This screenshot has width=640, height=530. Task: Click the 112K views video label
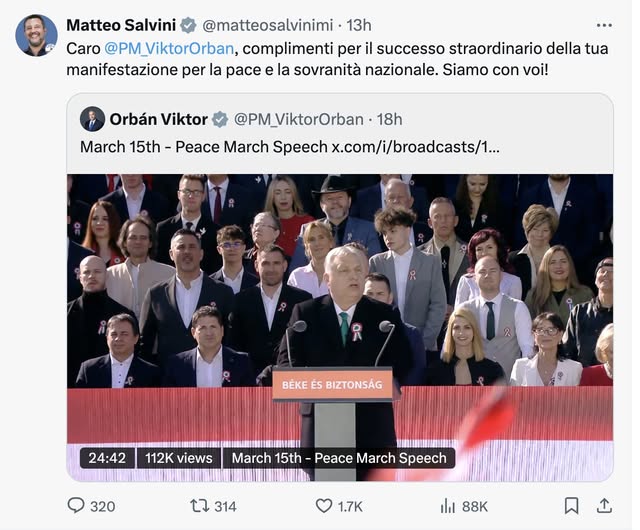[179, 458]
